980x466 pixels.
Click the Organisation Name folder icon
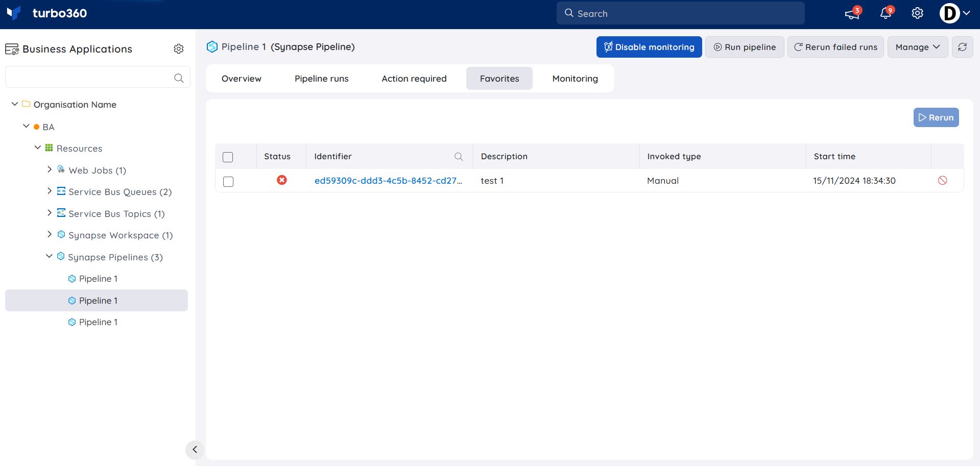click(x=26, y=104)
